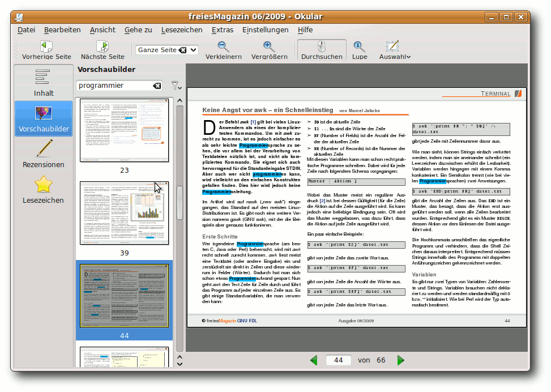Click the freiesMagazin logo icon beside TERMINAL

[518, 93]
